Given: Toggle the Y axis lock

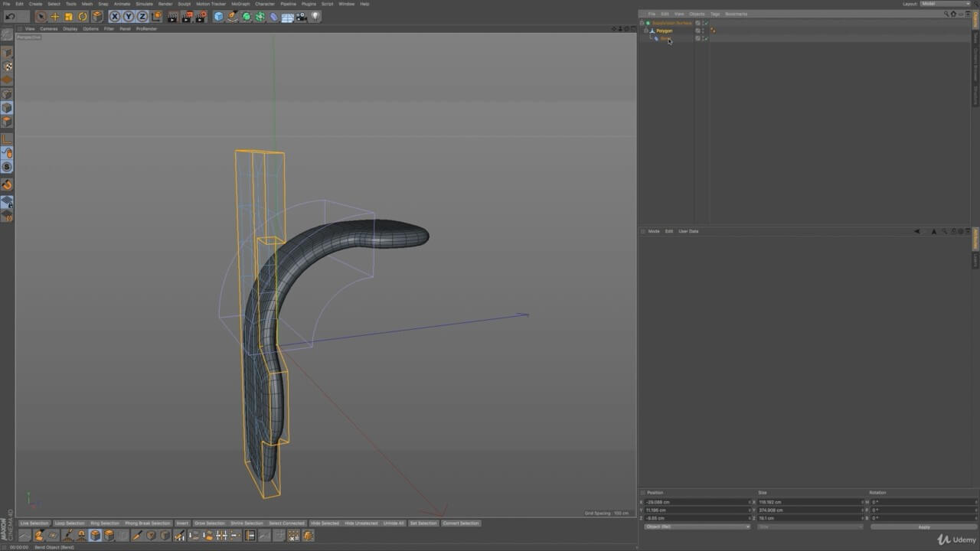Looking at the screenshot, I should (x=129, y=16).
